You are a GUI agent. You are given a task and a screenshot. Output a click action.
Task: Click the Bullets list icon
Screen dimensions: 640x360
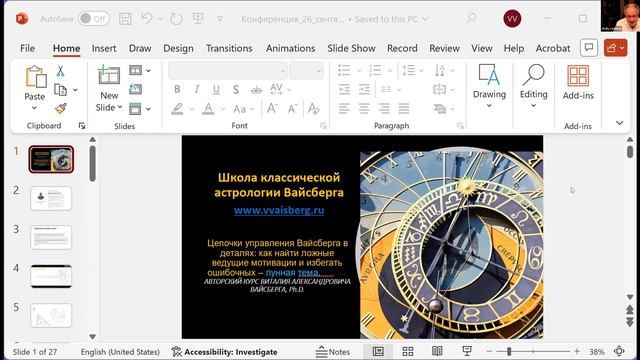[344, 70]
